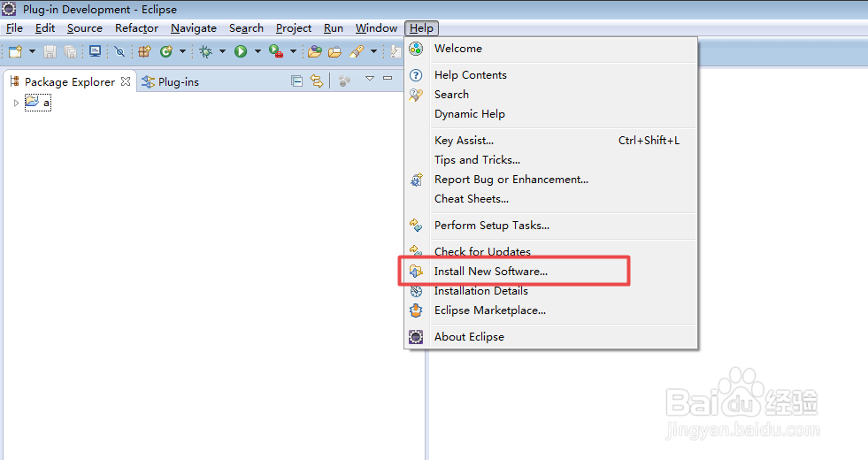This screenshot has height=460, width=868.
Task: Open the Run menu
Action: point(334,28)
